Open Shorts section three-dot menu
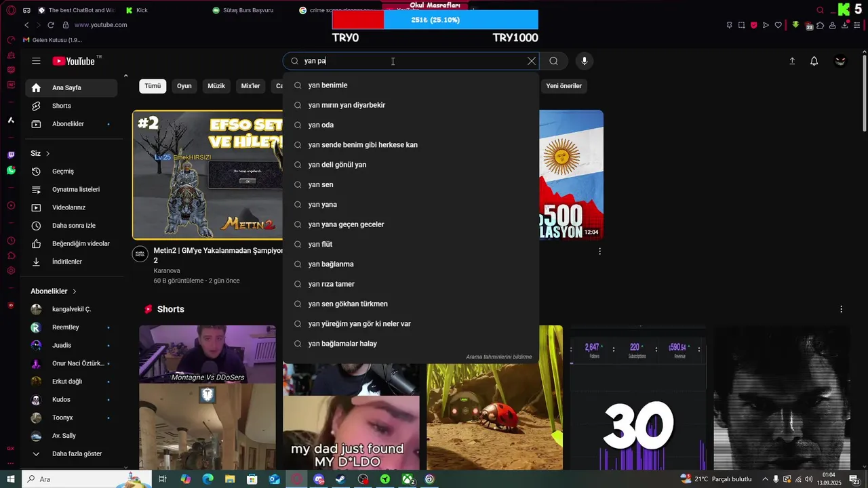 pyautogui.click(x=842, y=309)
